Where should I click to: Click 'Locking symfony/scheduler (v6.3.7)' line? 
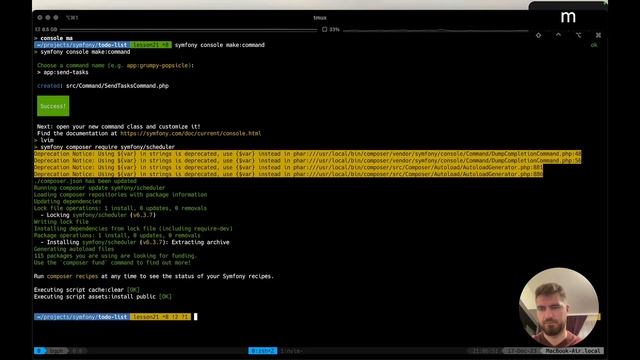tap(98, 215)
